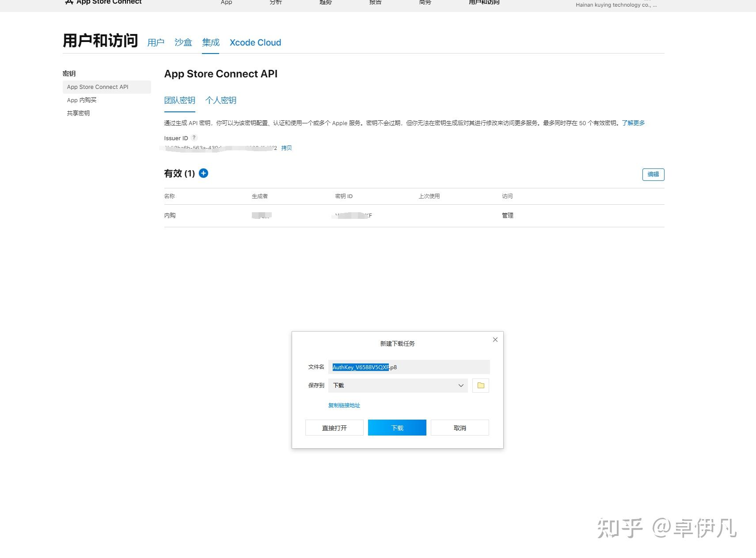
Task: Select App 内购买 in the sidebar
Action: 81,100
